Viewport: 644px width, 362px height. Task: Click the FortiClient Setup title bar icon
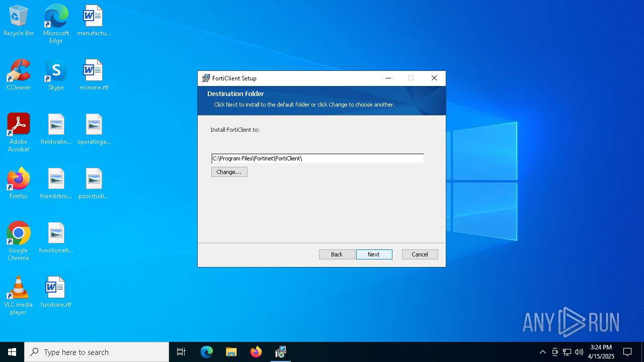(x=206, y=78)
